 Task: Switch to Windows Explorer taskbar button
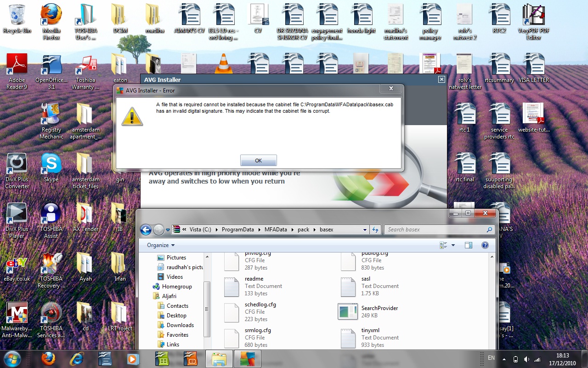219,358
